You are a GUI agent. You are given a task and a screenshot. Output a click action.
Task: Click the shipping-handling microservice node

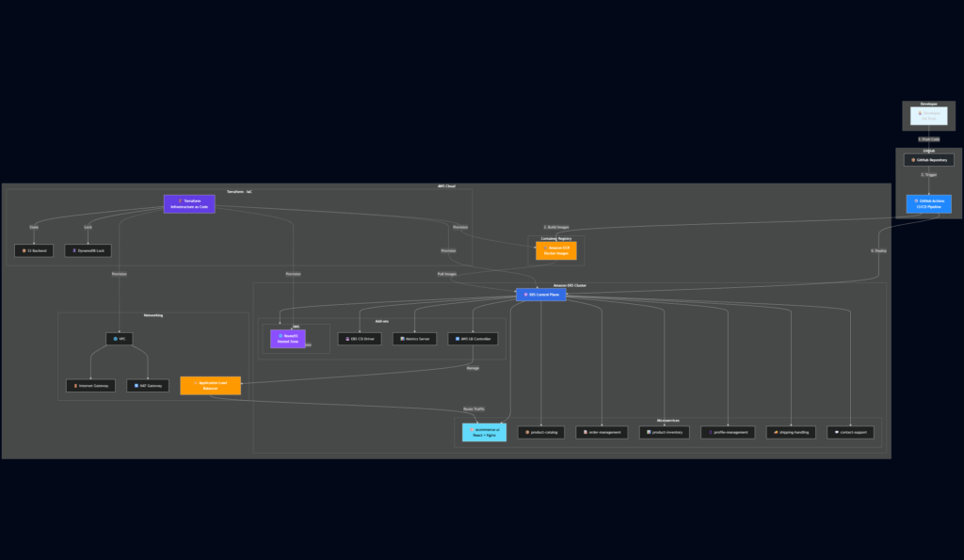coord(791,432)
